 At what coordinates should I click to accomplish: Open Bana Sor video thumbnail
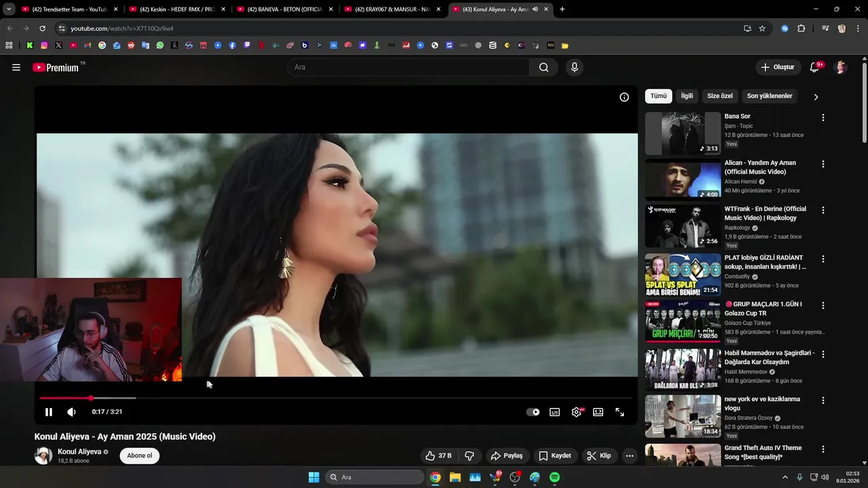click(x=683, y=134)
